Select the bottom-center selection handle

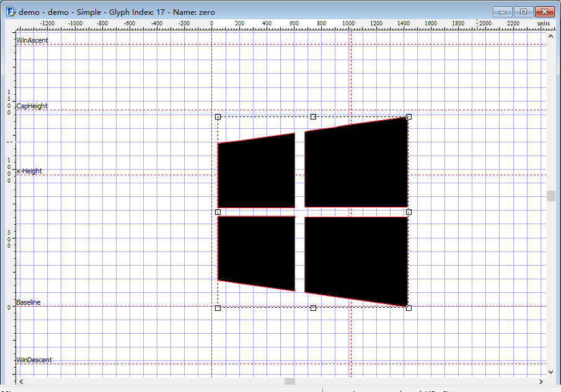(x=314, y=308)
